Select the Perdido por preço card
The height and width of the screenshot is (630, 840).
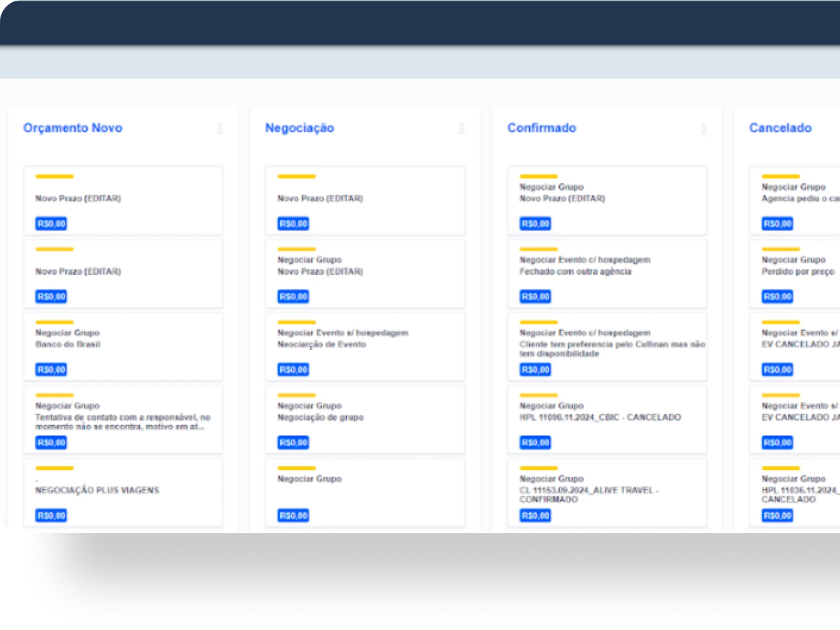798,272
